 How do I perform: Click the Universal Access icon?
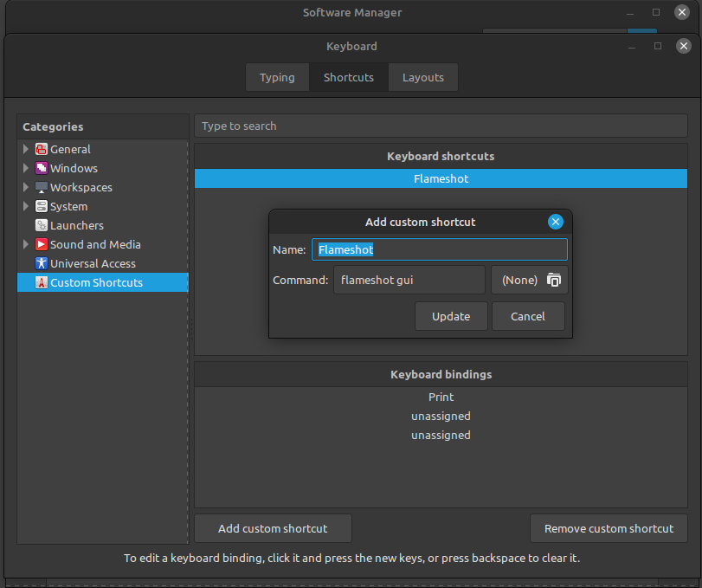pyautogui.click(x=42, y=264)
